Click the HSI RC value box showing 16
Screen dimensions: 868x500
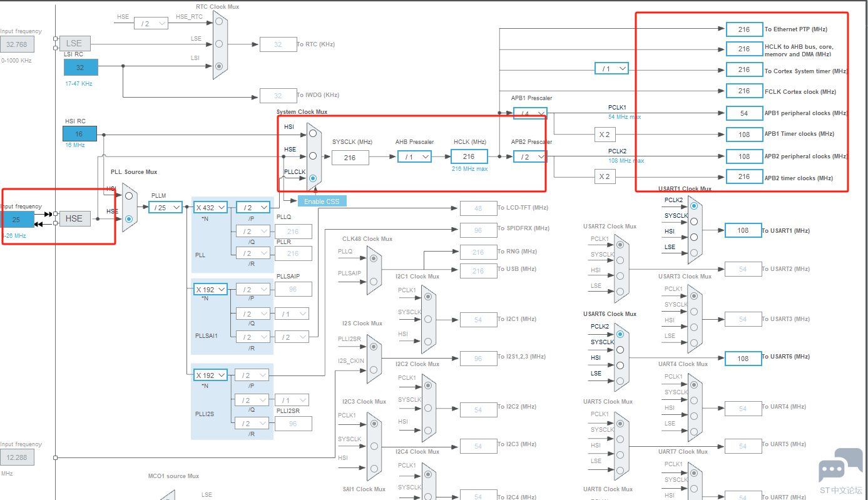point(80,134)
